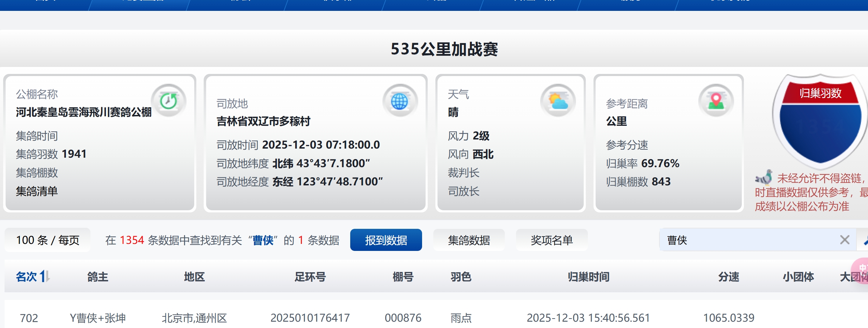Click ring number 2025010176417
This screenshot has width=868, height=328.
click(x=310, y=318)
